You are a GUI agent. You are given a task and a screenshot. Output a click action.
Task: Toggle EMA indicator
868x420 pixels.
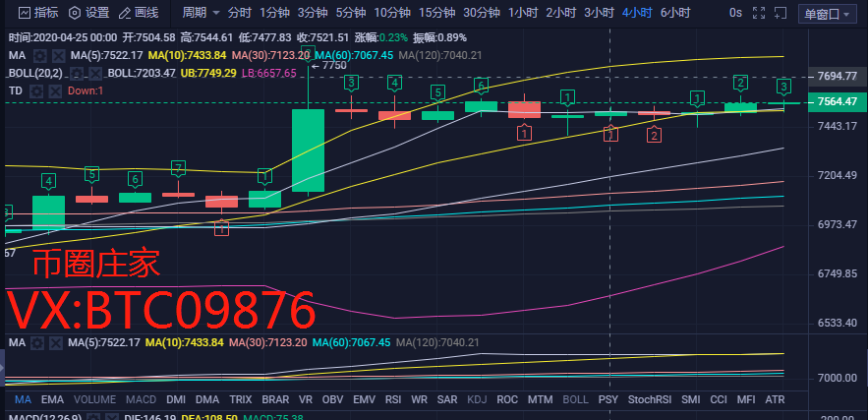(x=52, y=399)
